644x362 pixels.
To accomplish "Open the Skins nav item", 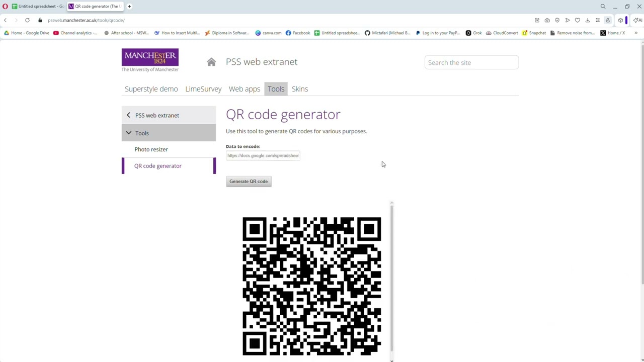I will point(300,89).
